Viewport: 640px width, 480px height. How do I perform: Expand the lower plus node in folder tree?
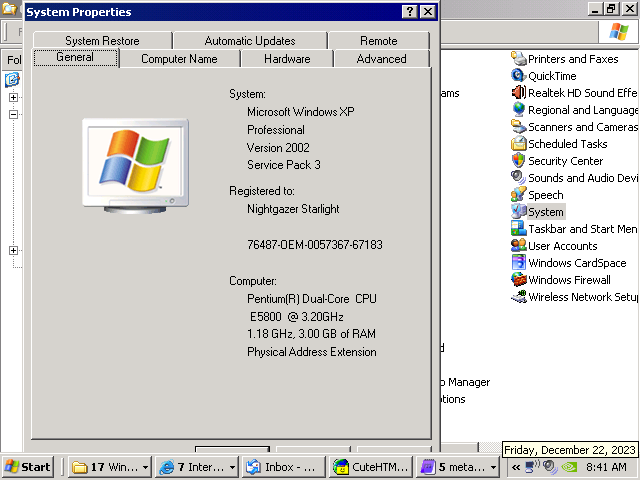click(13, 250)
